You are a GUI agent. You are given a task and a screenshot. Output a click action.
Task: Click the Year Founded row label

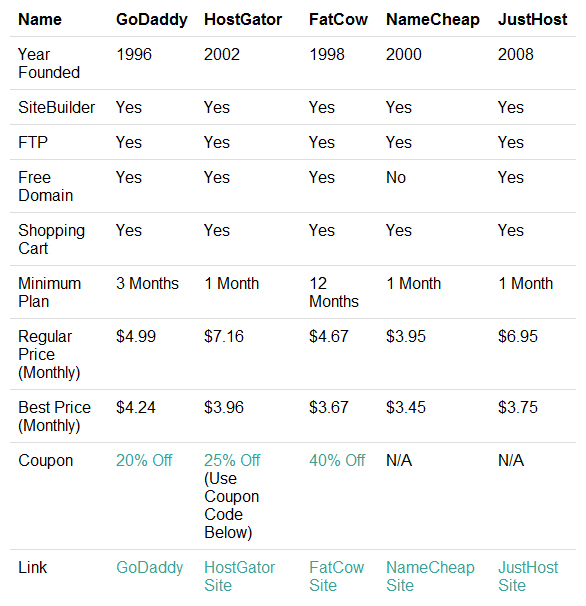(49, 63)
